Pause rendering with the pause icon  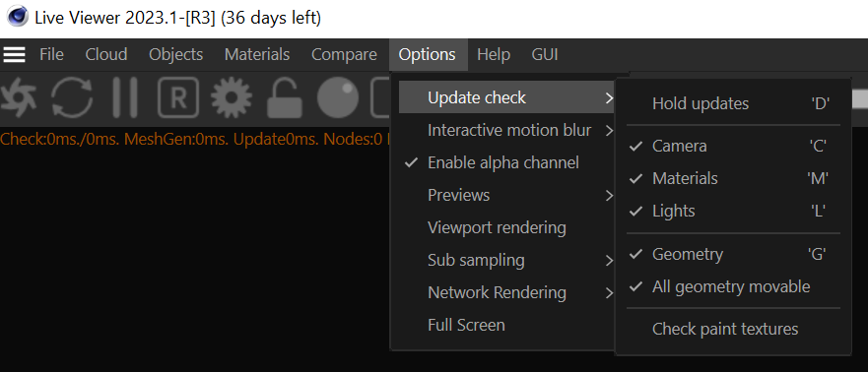click(x=124, y=98)
